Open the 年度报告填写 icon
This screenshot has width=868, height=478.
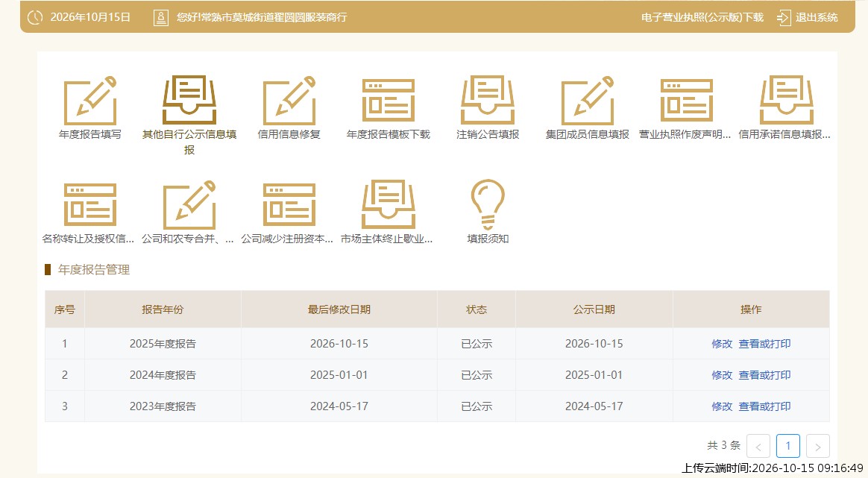click(89, 101)
